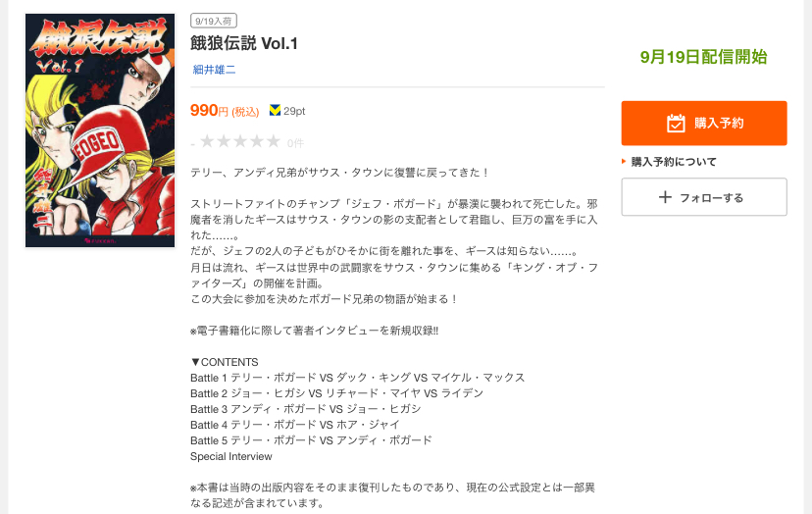Click the 餓狼伝説 Vol.1 cover thumbnail

[100, 130]
